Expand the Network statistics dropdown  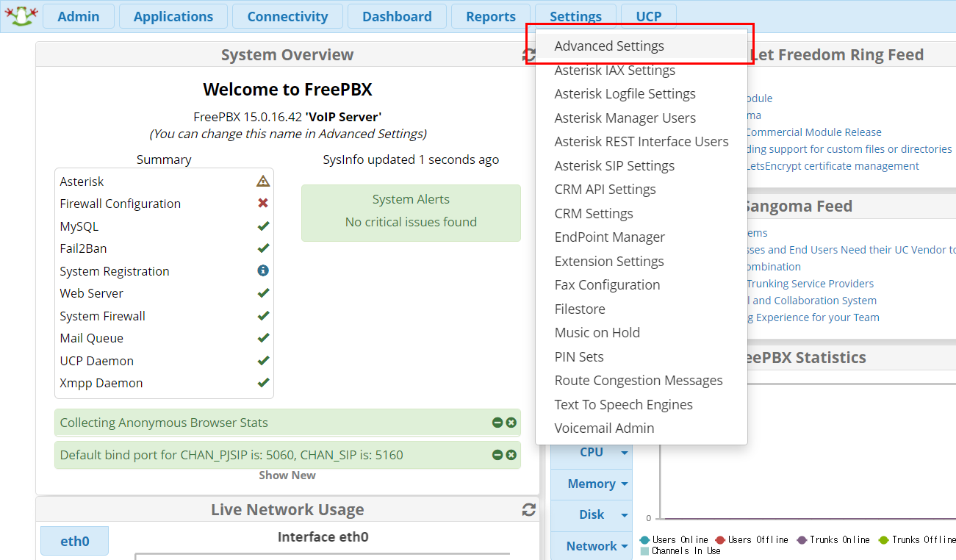tap(592, 546)
